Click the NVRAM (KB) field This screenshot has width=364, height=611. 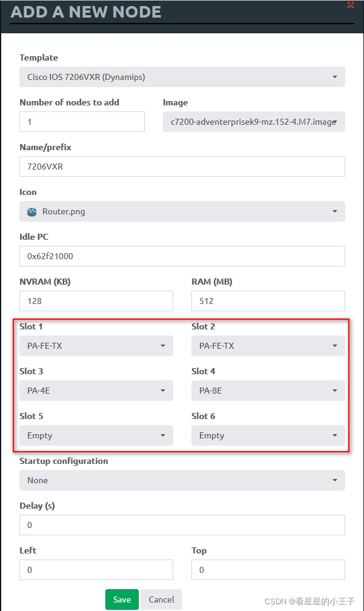tap(96, 301)
